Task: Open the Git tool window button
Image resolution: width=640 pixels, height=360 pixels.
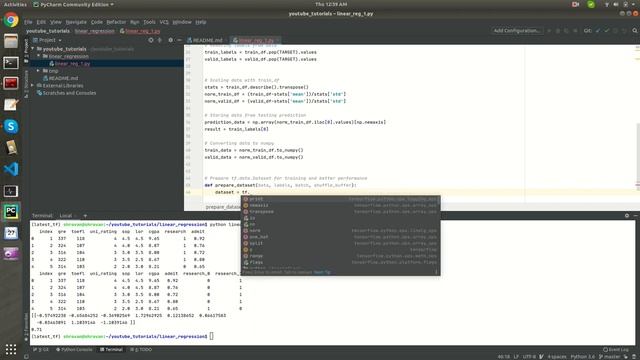Action: pos(41,350)
